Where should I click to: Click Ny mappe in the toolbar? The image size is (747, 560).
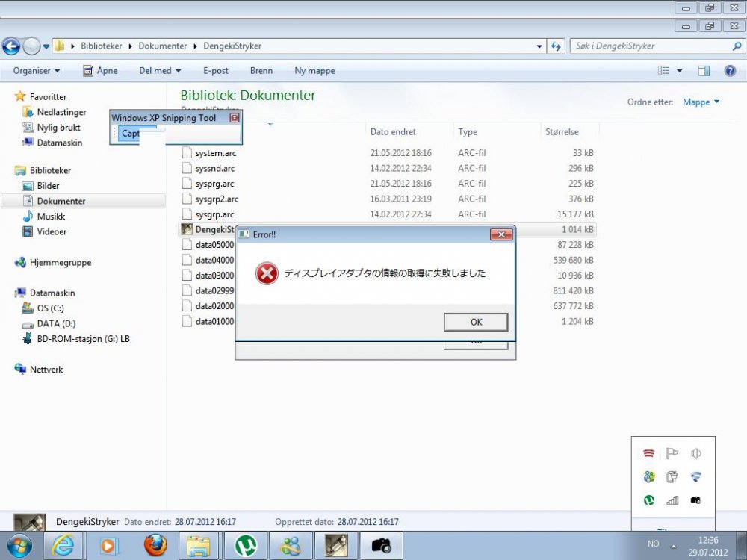pyautogui.click(x=314, y=71)
